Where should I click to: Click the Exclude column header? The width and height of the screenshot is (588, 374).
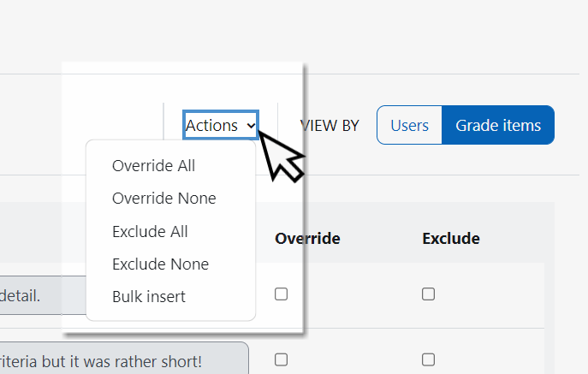pyautogui.click(x=450, y=238)
